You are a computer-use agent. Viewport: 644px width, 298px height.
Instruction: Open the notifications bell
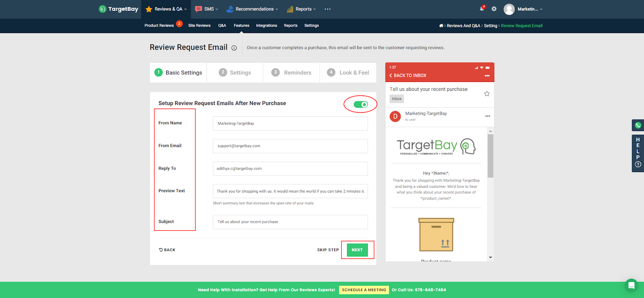point(482,8)
